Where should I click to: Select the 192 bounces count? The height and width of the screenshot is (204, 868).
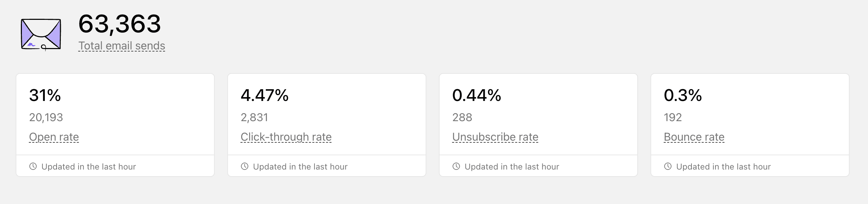(x=673, y=117)
